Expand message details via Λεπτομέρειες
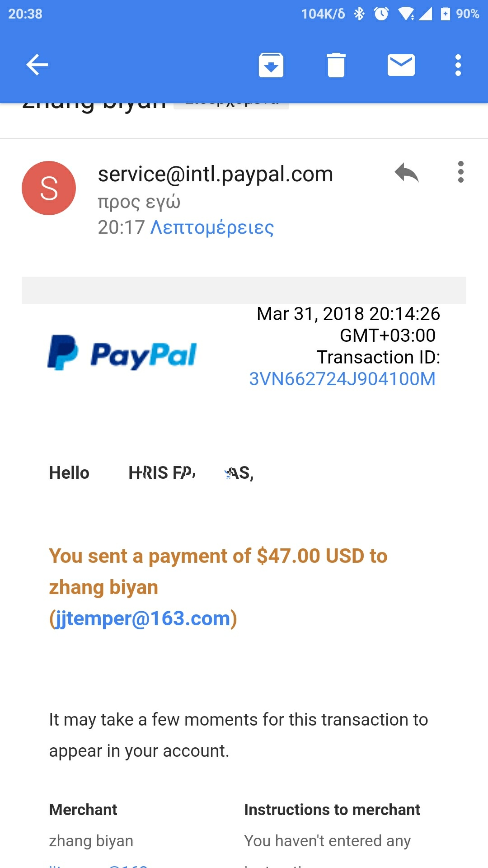 point(212,227)
